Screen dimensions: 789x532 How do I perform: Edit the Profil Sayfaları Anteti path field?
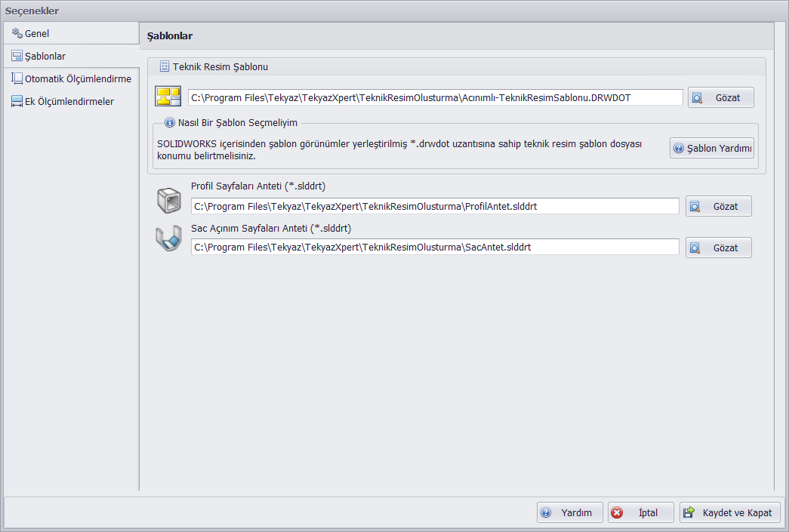coord(435,206)
